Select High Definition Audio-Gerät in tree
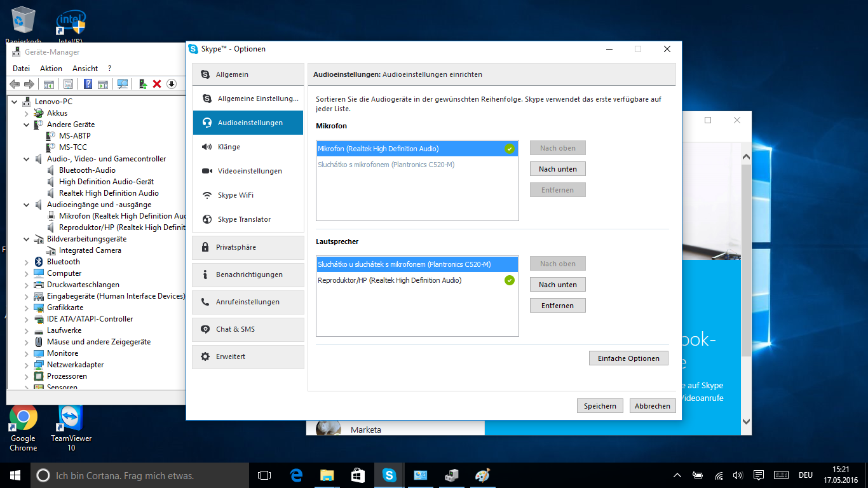The width and height of the screenshot is (868, 488). [x=106, y=182]
